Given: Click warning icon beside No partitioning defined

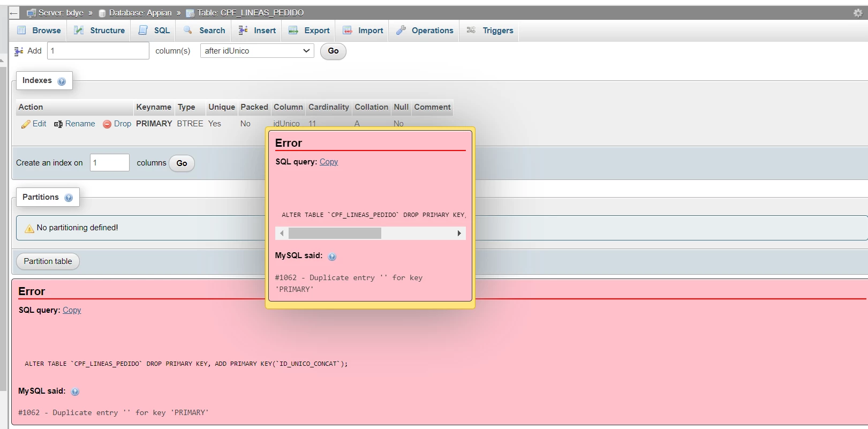Looking at the screenshot, I should (x=29, y=229).
